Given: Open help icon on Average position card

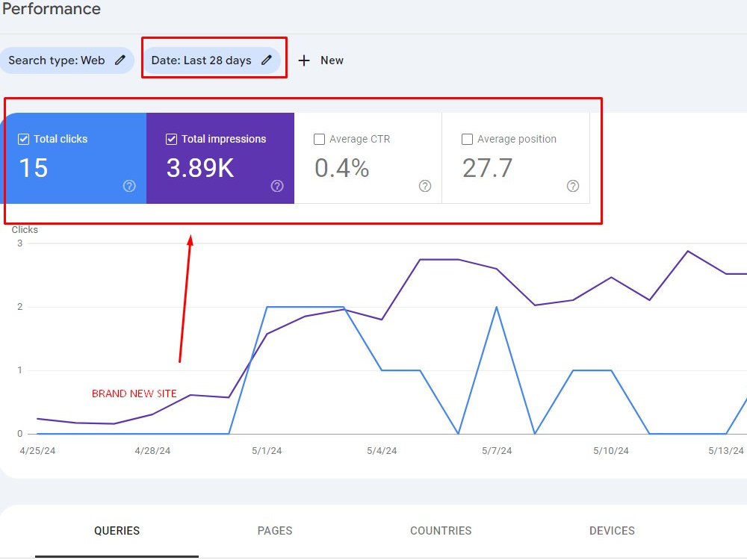Looking at the screenshot, I should coord(573,186).
